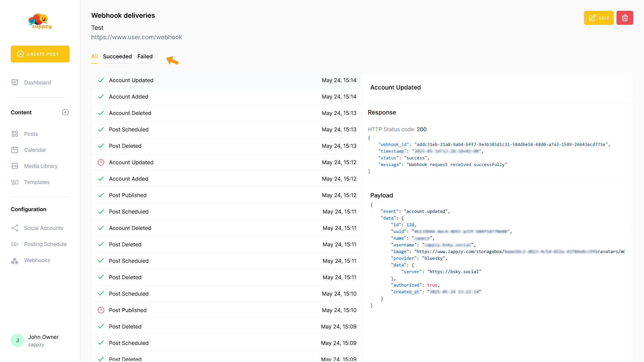The height and width of the screenshot is (362, 644).
Task: Click the plus icon beside Content
Action: click(x=65, y=112)
